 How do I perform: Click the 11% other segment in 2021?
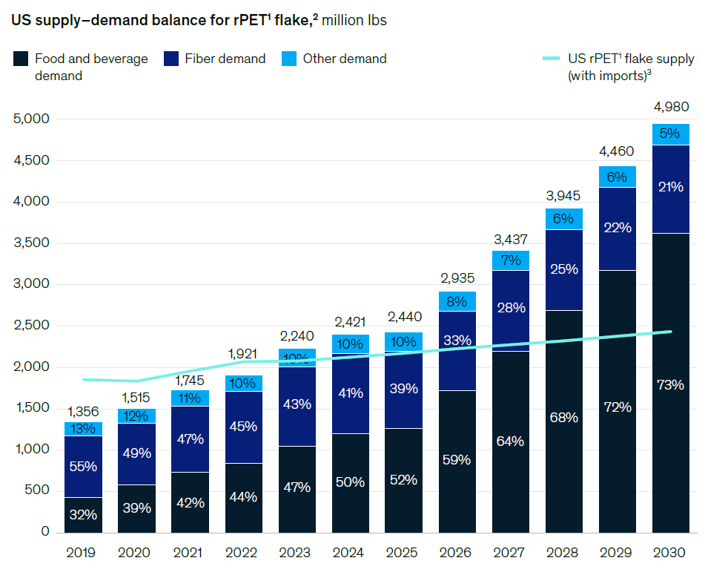coord(190,399)
